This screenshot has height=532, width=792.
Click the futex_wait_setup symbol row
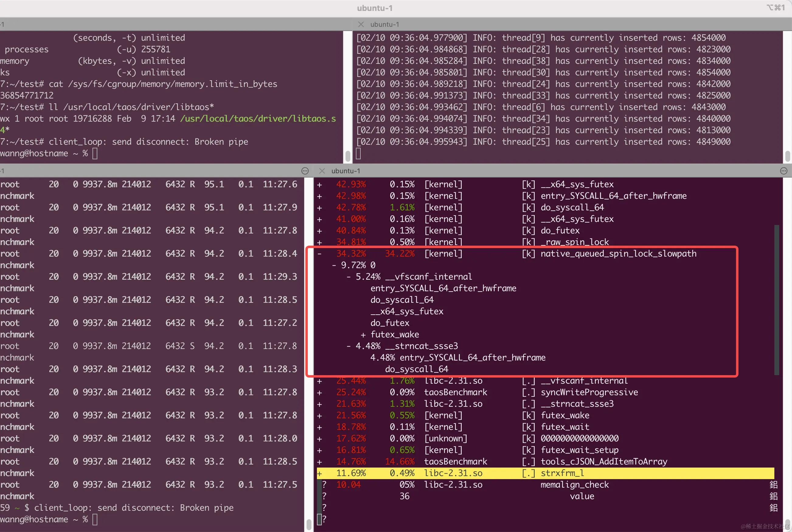(x=579, y=450)
